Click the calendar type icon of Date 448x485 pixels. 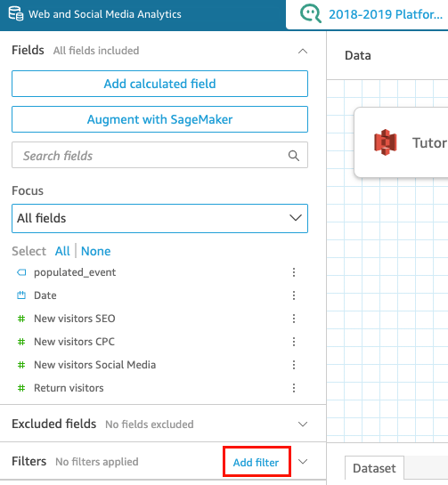click(x=21, y=295)
